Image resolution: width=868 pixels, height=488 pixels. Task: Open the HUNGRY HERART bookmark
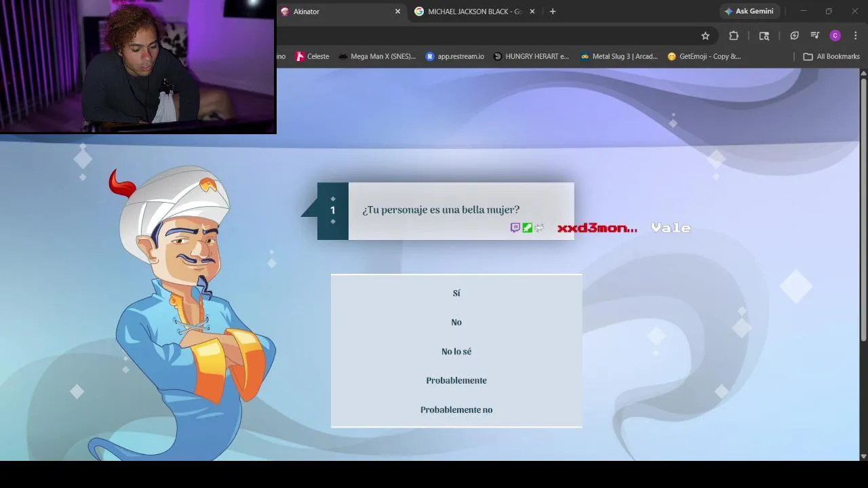(x=532, y=56)
